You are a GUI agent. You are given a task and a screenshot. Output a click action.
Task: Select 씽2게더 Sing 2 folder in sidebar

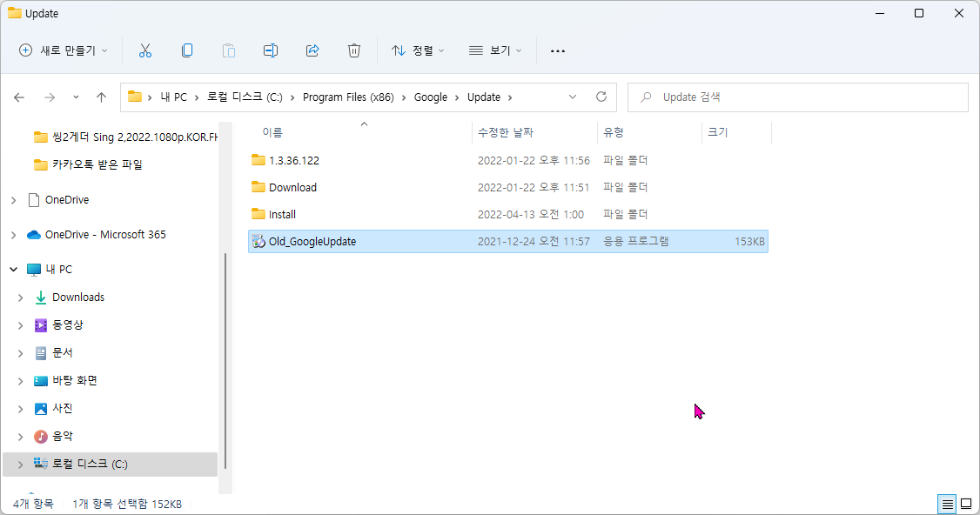click(x=134, y=137)
